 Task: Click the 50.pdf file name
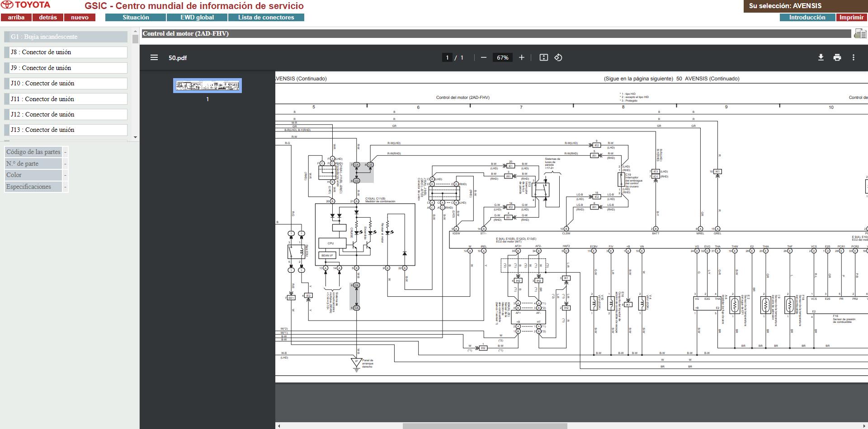tap(178, 58)
